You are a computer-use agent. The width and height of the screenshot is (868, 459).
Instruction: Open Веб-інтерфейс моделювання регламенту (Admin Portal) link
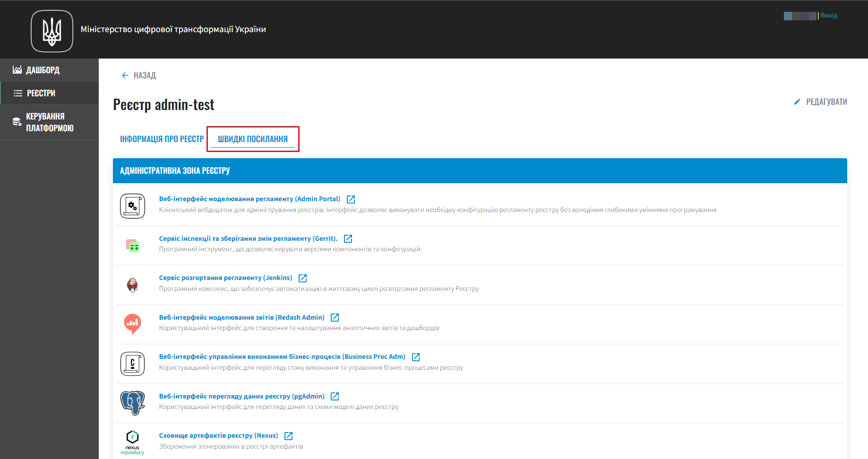249,199
